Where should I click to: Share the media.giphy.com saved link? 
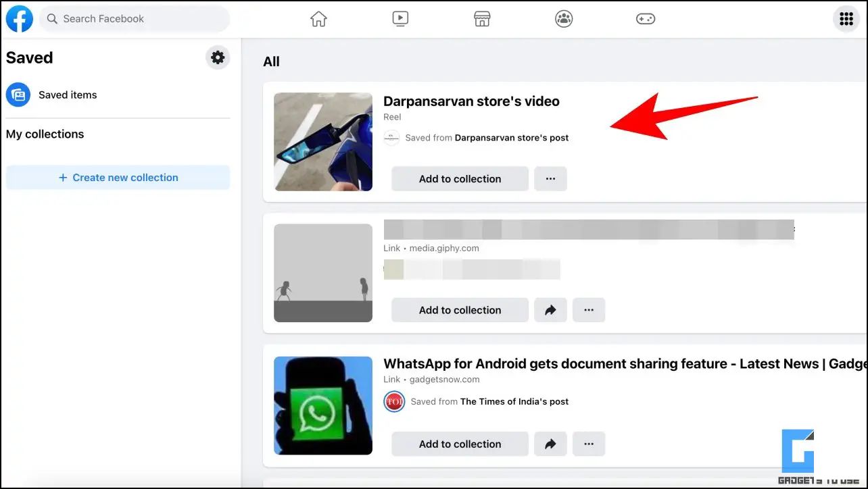(x=550, y=310)
